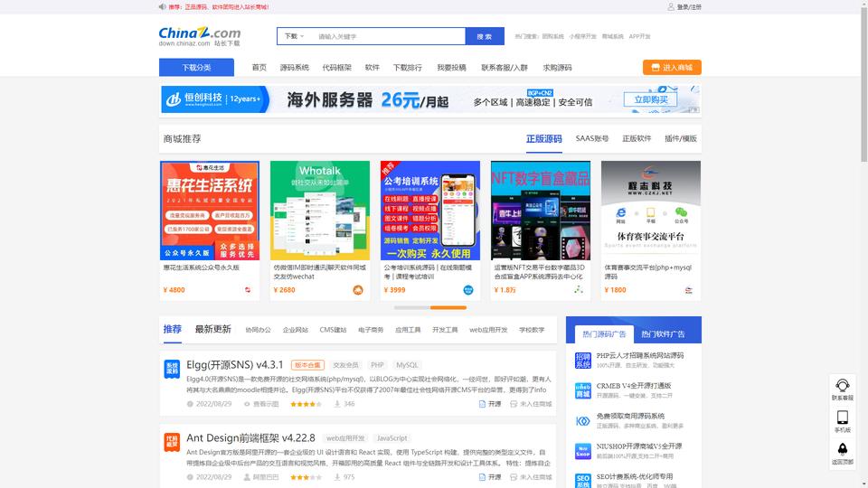Image resolution: width=868 pixels, height=488 pixels.
Task: Select the 最新更新 list tab
Action: [x=212, y=329]
